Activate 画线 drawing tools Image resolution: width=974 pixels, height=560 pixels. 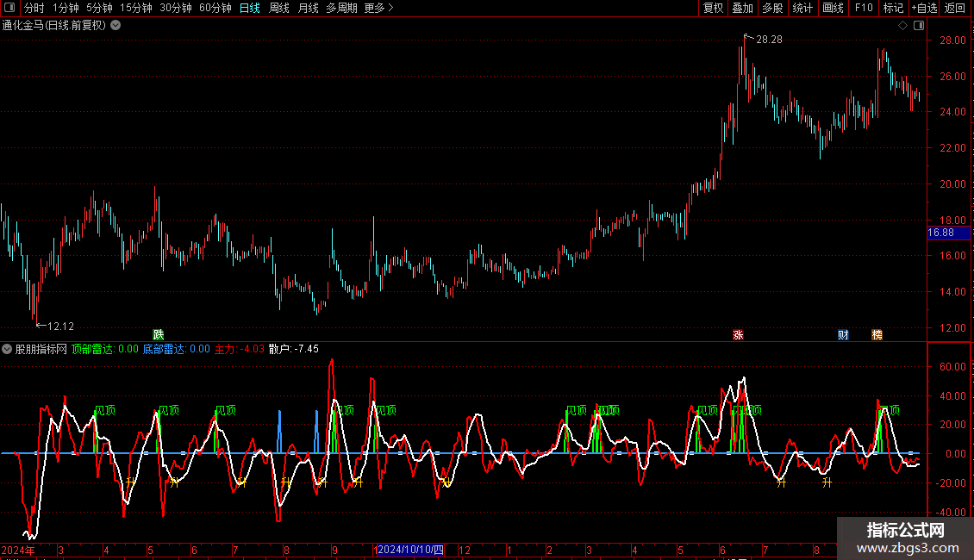pos(833,8)
